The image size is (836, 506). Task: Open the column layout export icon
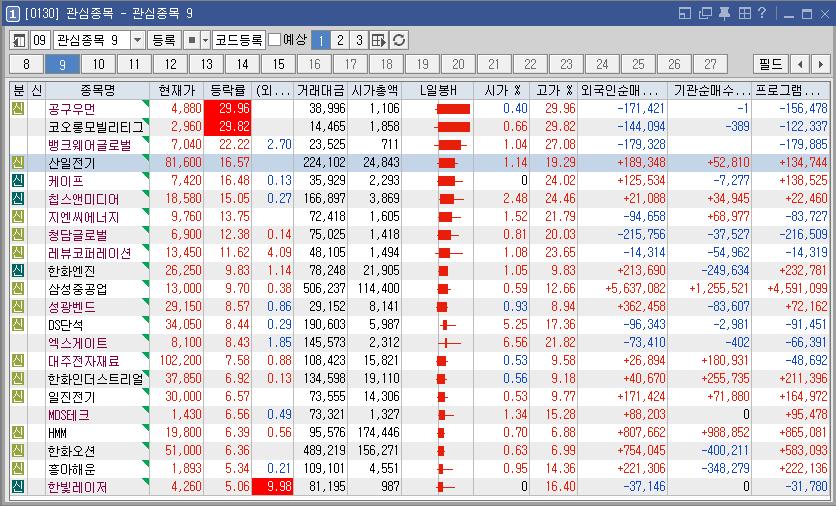click(379, 40)
